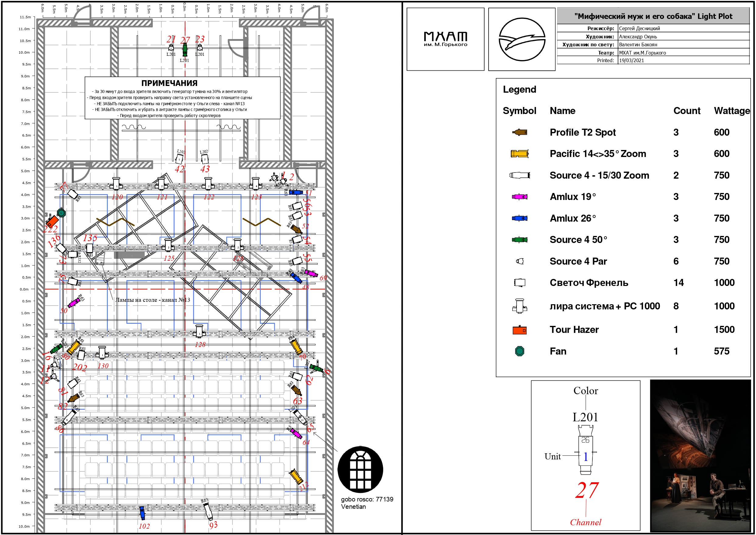
Task: Click the Count column header
Action: (x=687, y=111)
